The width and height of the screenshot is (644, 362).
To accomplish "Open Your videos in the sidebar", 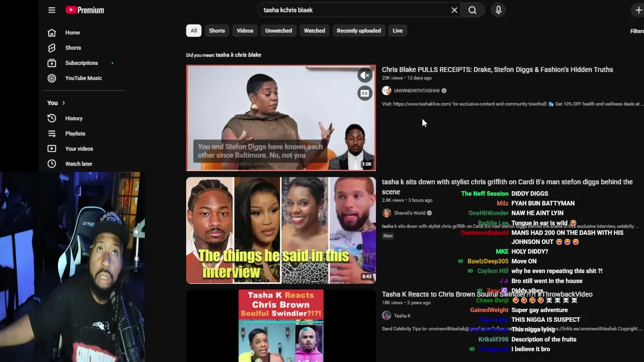I will click(x=79, y=148).
